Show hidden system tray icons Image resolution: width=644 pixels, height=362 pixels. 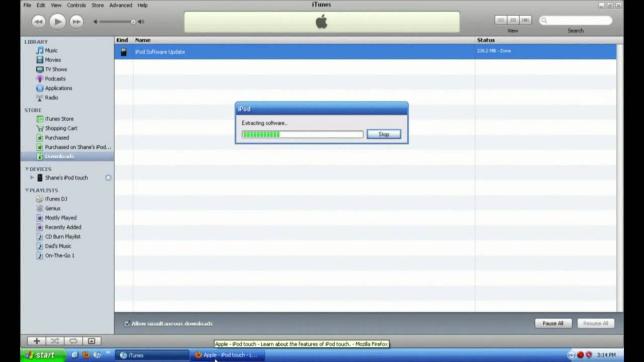coord(571,355)
